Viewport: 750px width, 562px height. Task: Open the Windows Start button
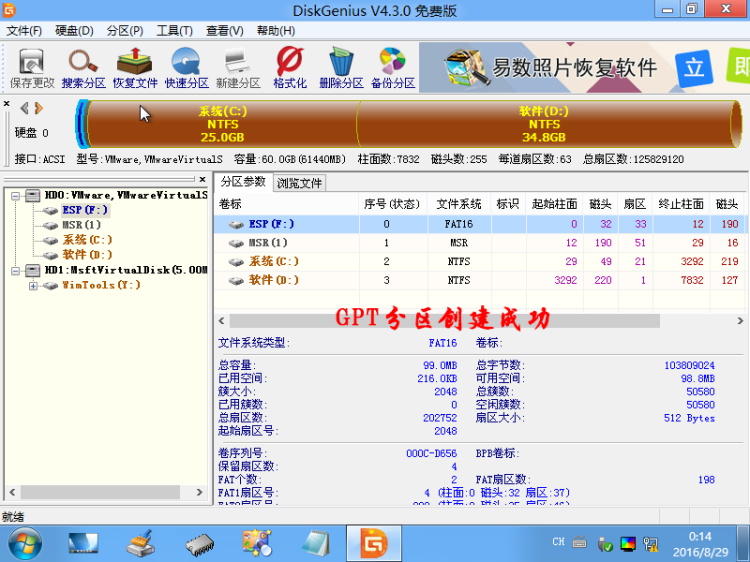[24, 543]
